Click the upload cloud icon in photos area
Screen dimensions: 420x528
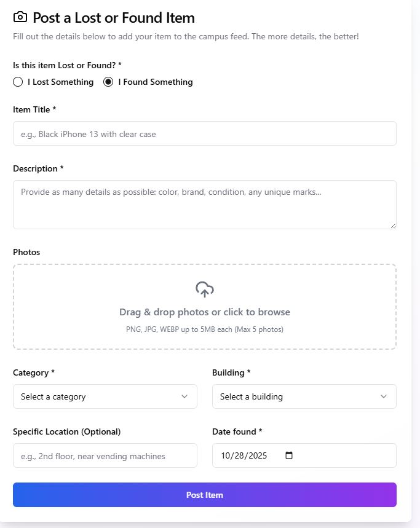(x=204, y=289)
